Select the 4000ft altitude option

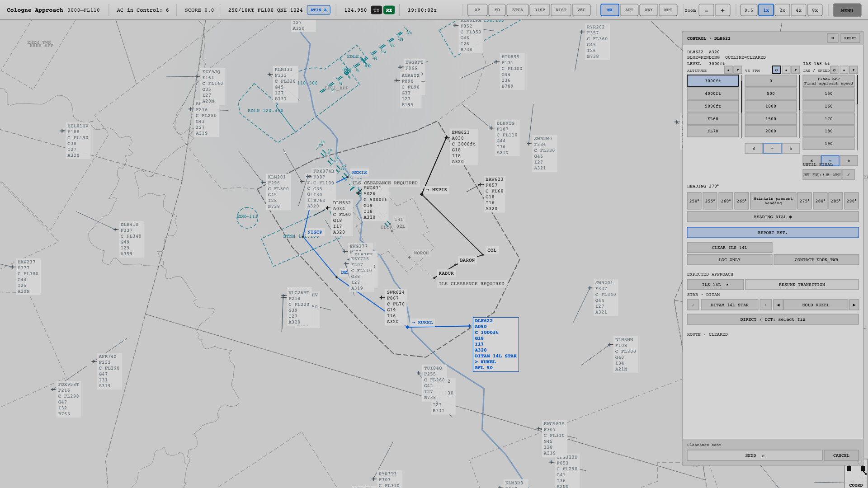713,94
